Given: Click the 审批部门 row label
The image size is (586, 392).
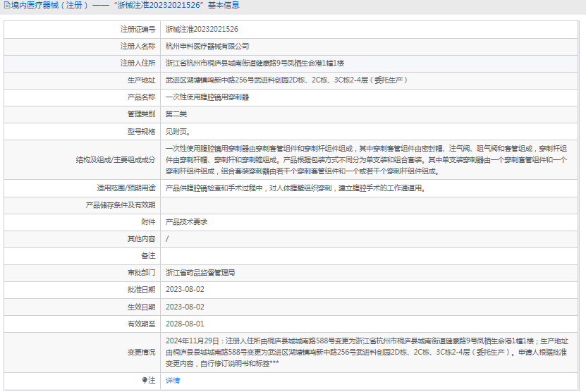Looking at the screenshot, I should (x=141, y=272).
